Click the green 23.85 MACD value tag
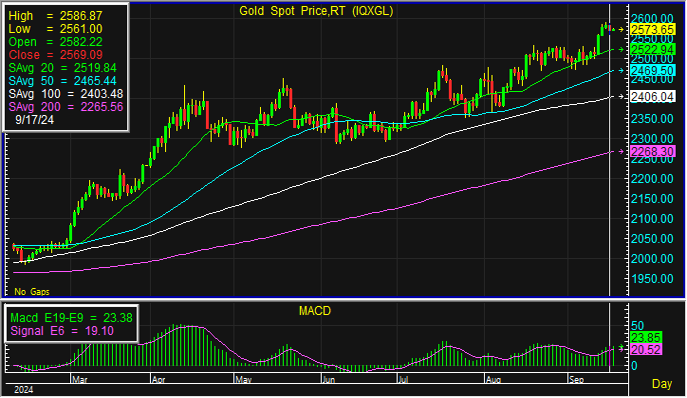Viewport: 687px width, 398px height. 646,338
